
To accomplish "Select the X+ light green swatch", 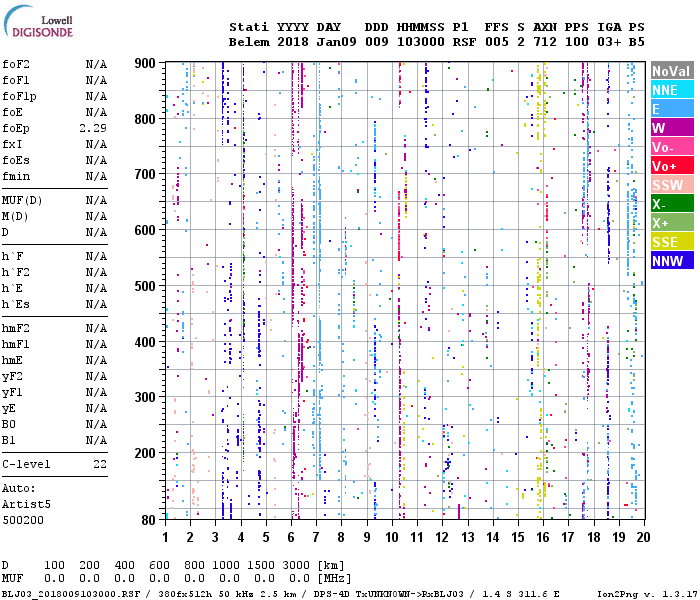I will [672, 223].
